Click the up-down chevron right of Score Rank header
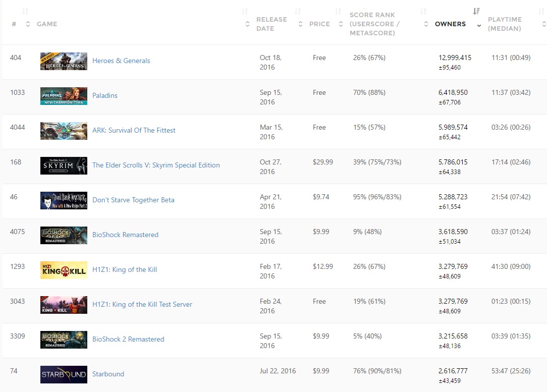Image resolution: width=547 pixels, height=392 pixels. (x=424, y=24)
